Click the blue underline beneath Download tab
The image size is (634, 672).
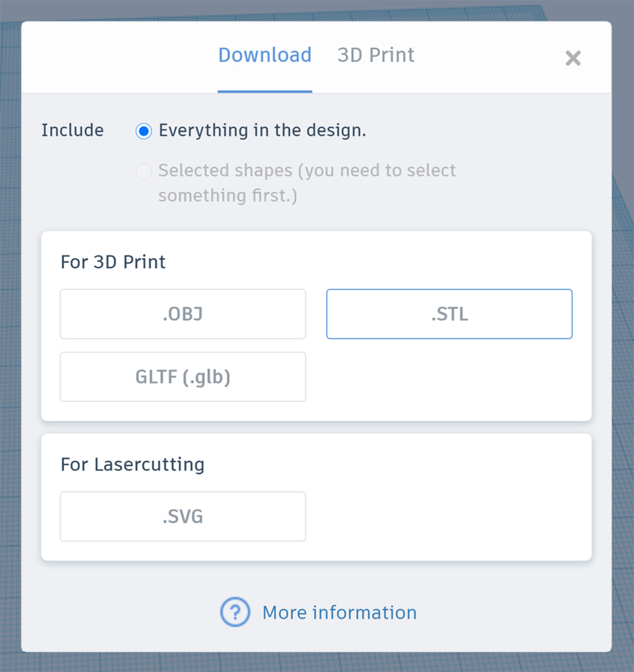click(x=265, y=91)
